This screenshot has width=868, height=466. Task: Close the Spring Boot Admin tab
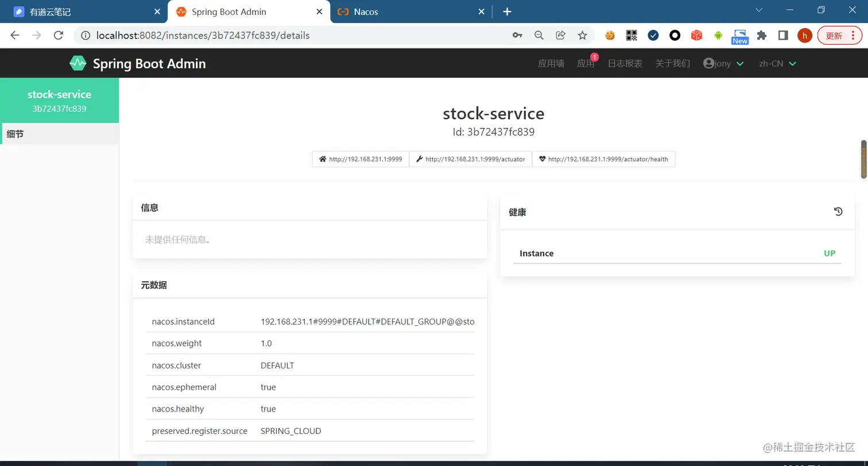(x=320, y=11)
